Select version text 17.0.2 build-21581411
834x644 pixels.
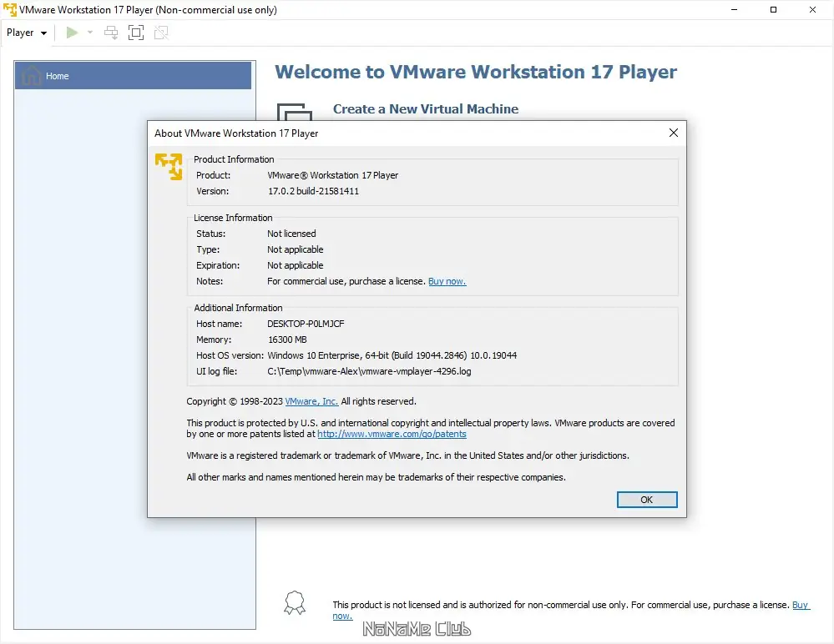point(313,191)
